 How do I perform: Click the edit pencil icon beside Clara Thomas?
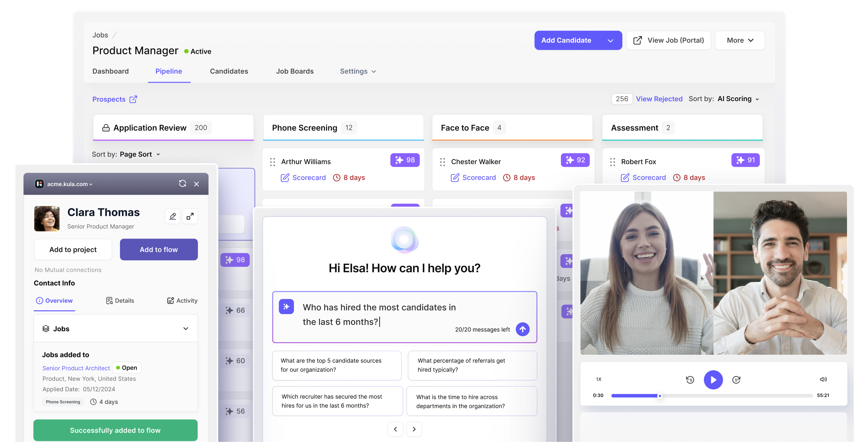pyautogui.click(x=173, y=216)
